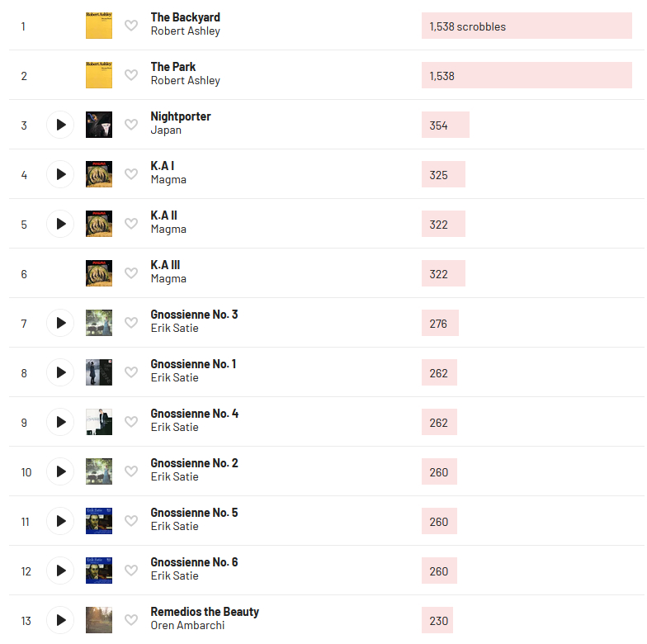The image size is (647, 644).
Task: Play Gnossienne No. 5
Action: click(60, 521)
